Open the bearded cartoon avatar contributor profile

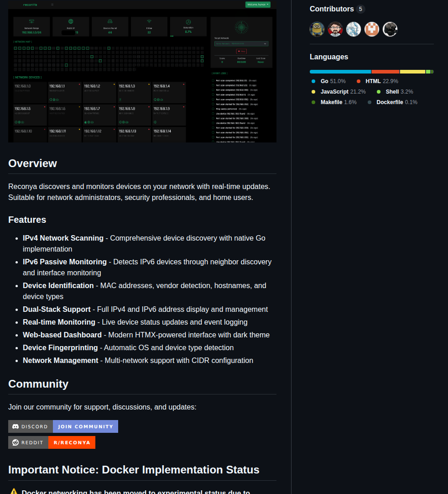click(x=335, y=29)
